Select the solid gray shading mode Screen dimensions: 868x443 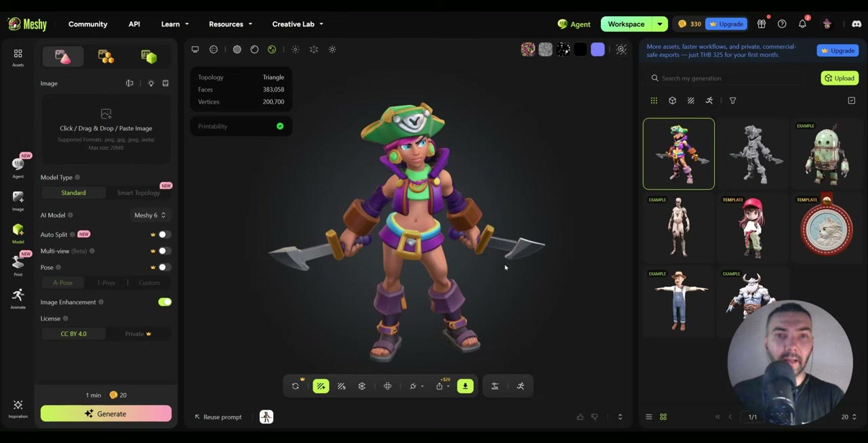(x=237, y=49)
